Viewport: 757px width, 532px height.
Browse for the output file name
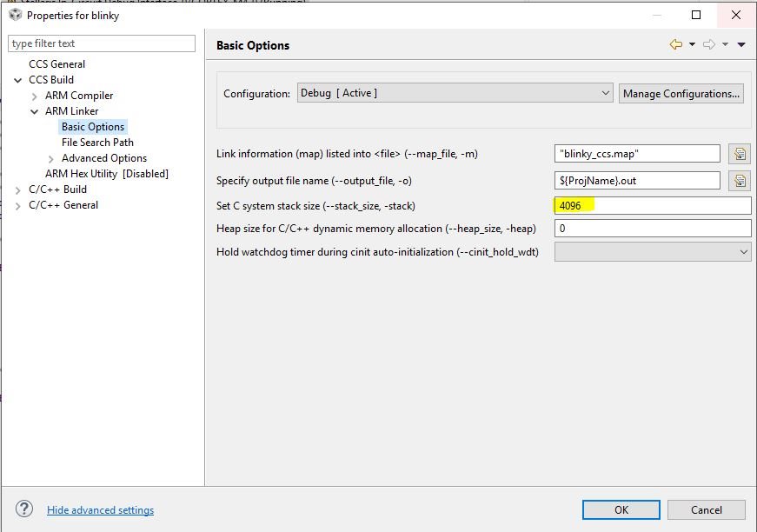pyautogui.click(x=739, y=181)
